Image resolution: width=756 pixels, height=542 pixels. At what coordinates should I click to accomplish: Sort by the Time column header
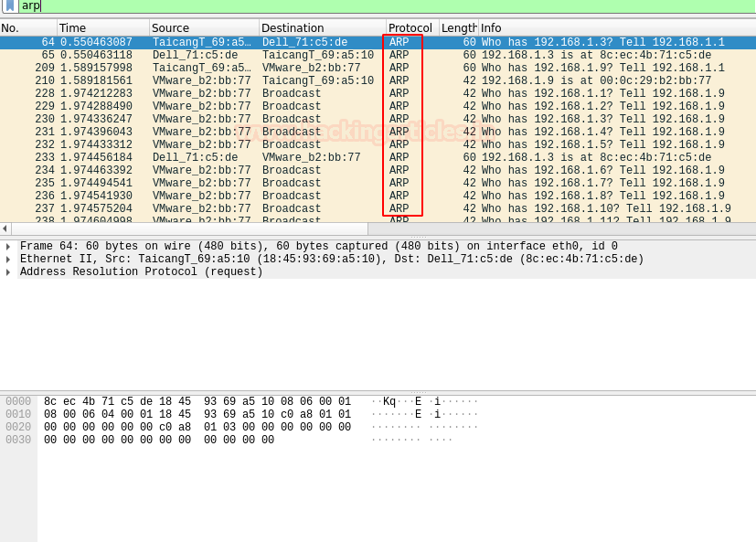tap(103, 28)
